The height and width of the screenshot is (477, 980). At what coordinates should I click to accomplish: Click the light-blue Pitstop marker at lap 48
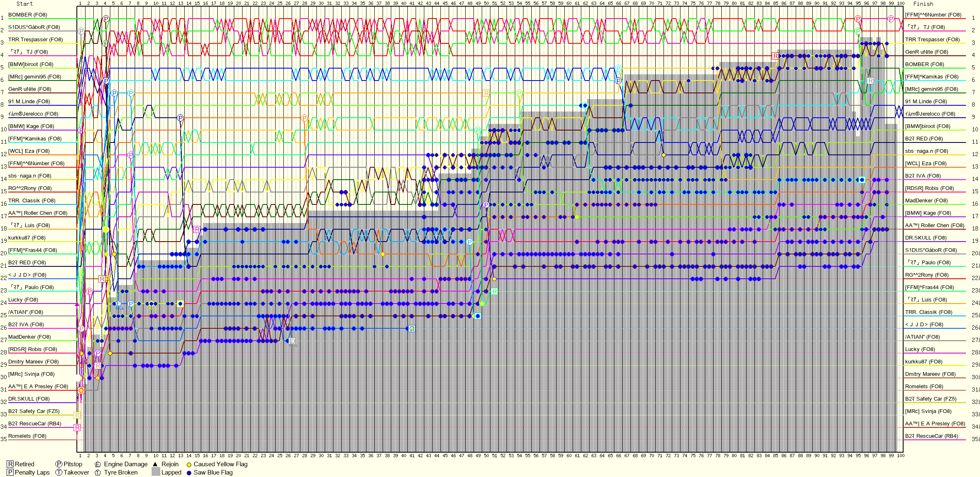[x=469, y=242]
